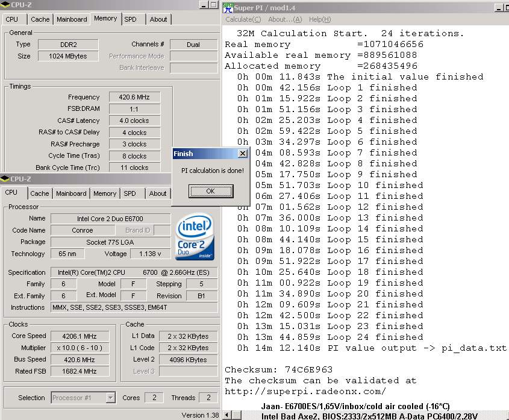509x420 pixels.
Task: Click the Allocated memory =268435496 line
Action: tap(321, 66)
